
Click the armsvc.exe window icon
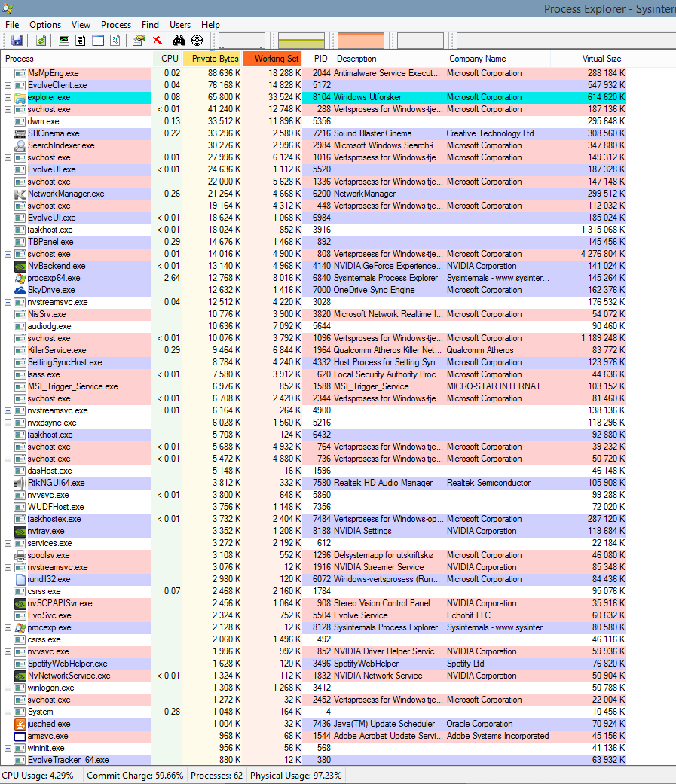click(x=20, y=736)
